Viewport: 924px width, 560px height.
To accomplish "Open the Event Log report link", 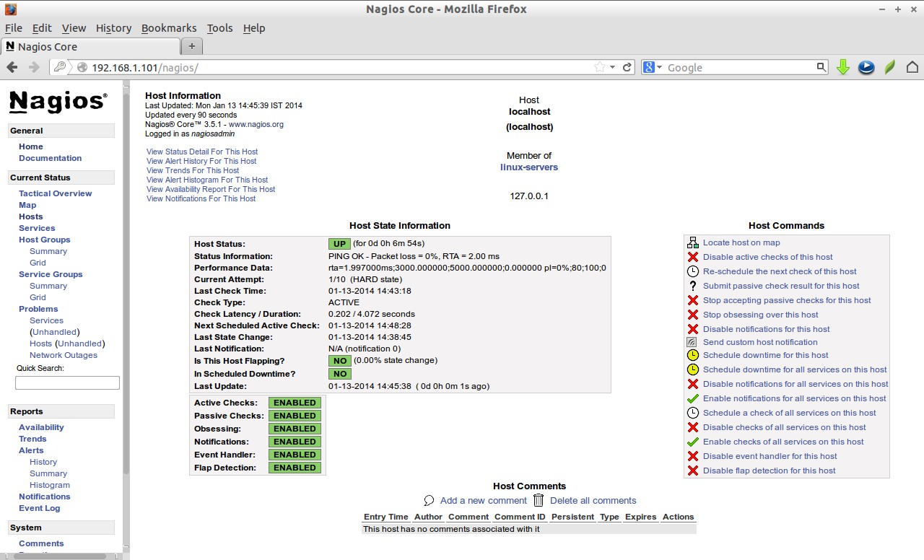I will pos(40,508).
